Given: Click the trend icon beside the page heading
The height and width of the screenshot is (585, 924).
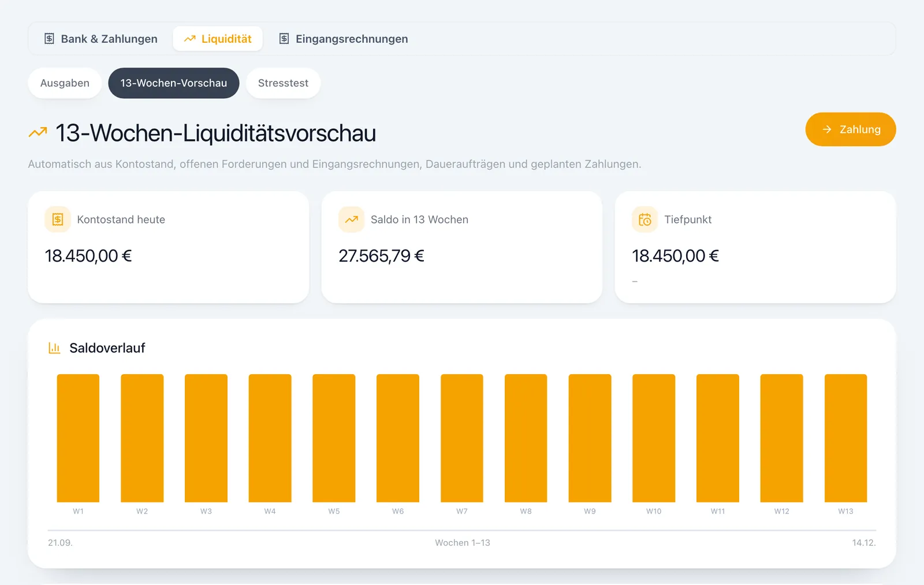Looking at the screenshot, I should (38, 133).
